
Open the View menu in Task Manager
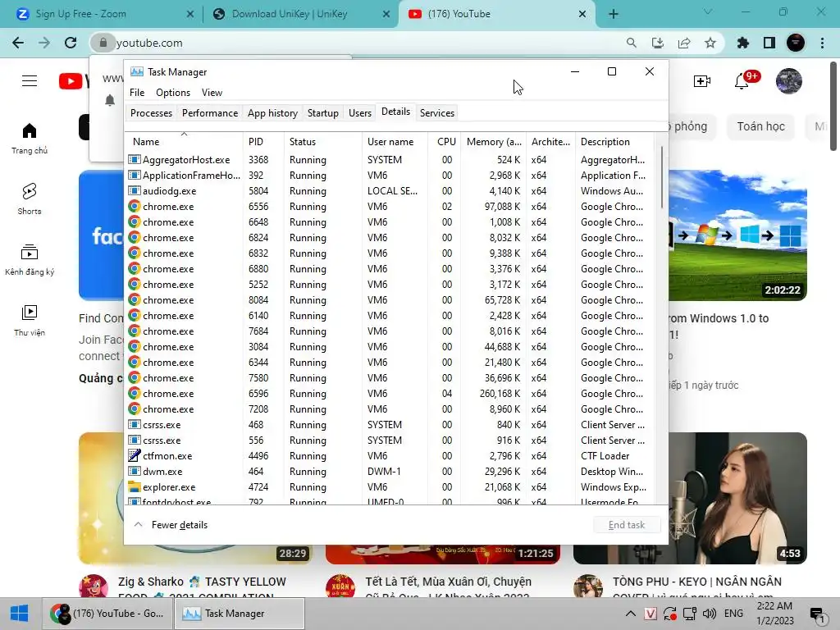(212, 93)
